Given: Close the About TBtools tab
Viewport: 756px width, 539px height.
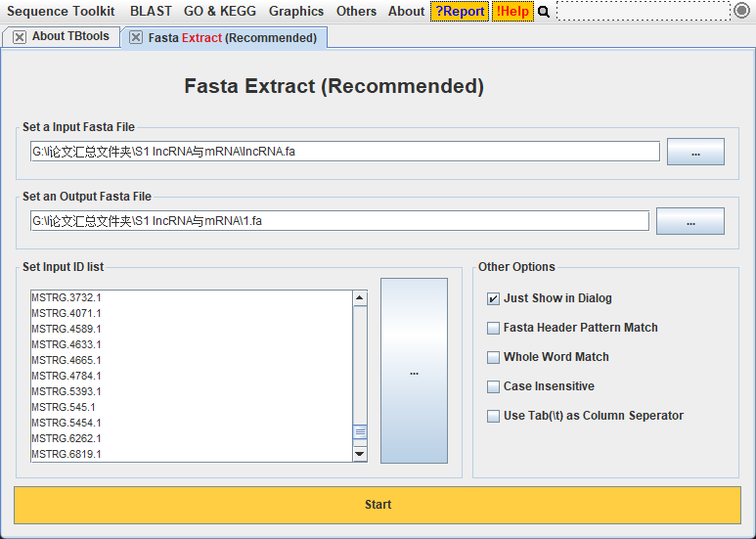Looking at the screenshot, I should tap(20, 37).
